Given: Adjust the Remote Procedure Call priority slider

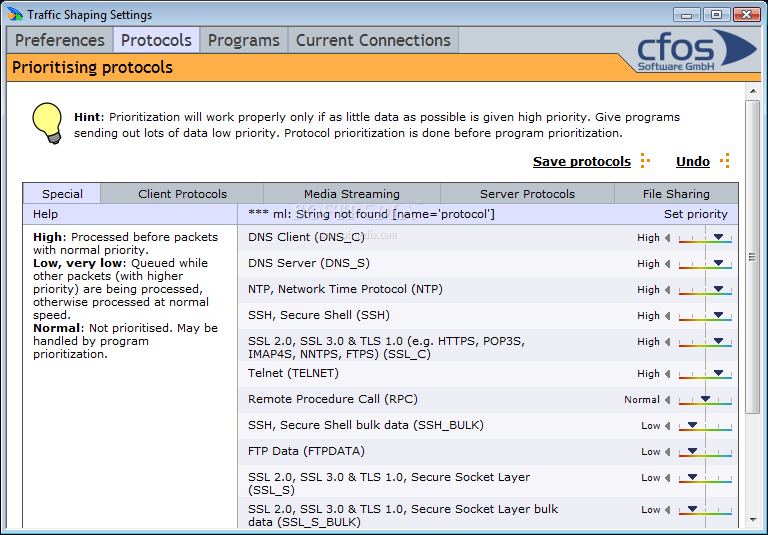Looking at the screenshot, I should (705, 400).
